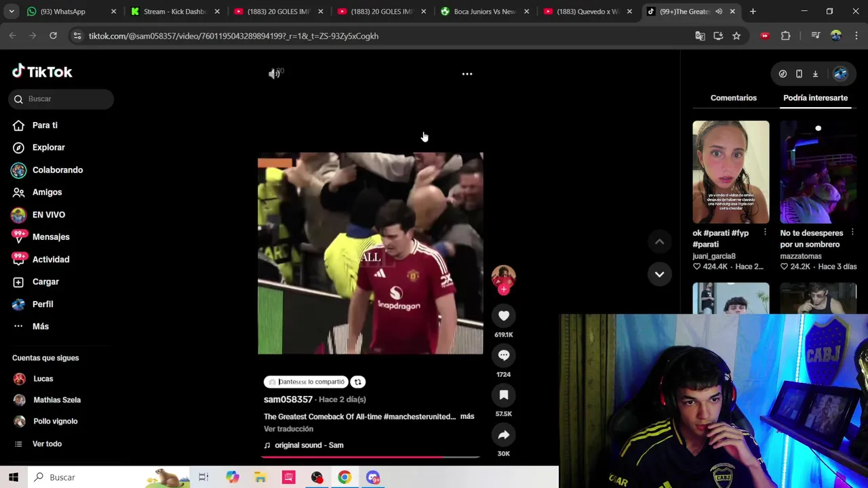868x488 pixels.
Task: Switch to the Boca Juniors Vs tab
Action: [484, 12]
